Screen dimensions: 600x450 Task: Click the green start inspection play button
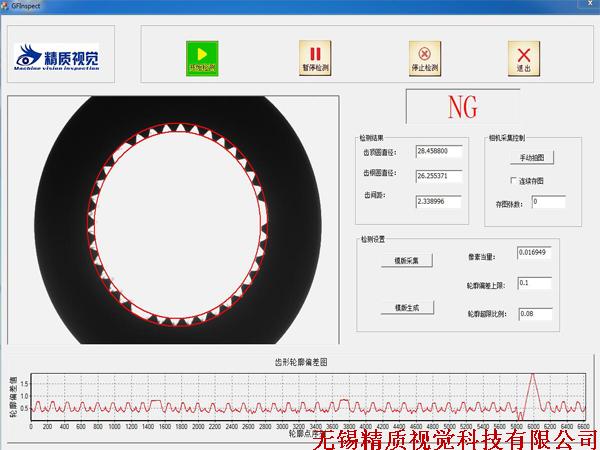203,57
